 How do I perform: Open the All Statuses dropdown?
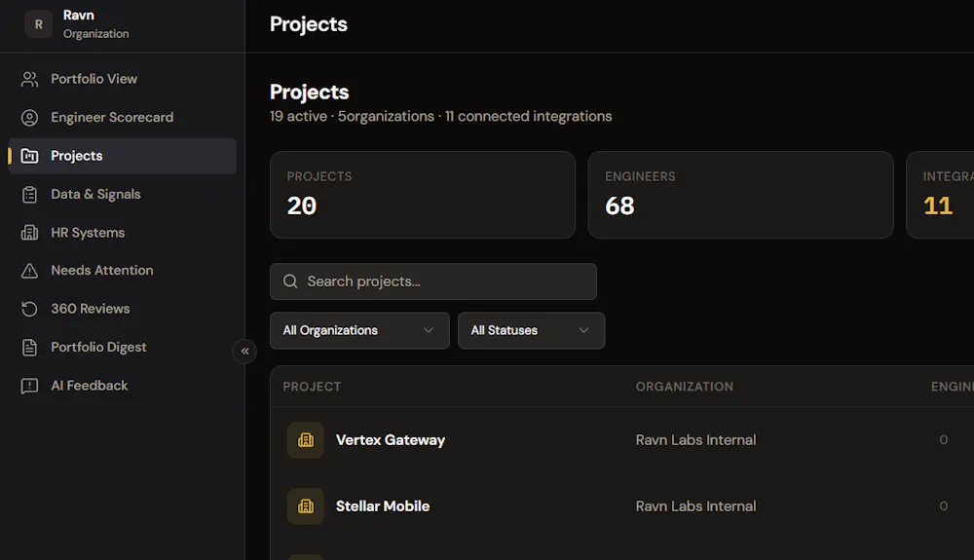pyautogui.click(x=531, y=330)
